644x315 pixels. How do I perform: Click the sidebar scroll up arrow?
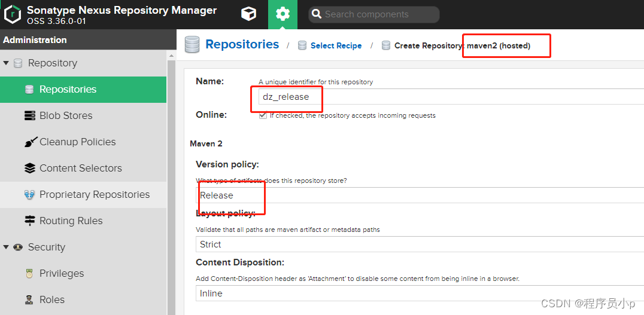point(172,56)
